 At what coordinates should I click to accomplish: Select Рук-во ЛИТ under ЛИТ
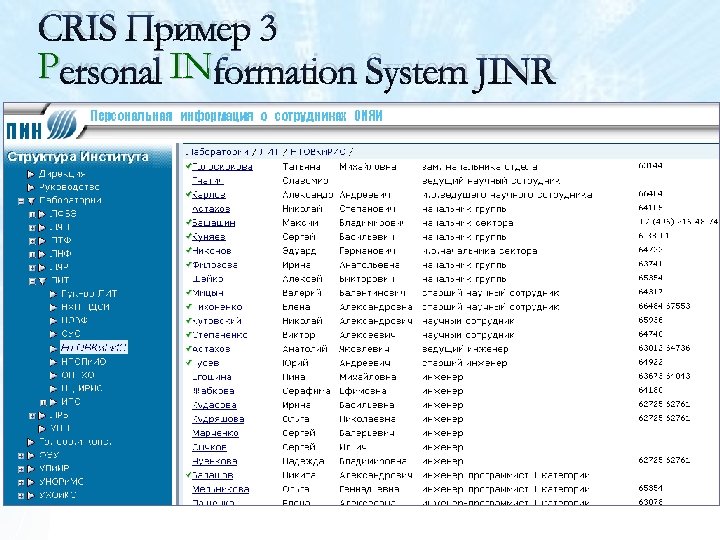click(89, 294)
